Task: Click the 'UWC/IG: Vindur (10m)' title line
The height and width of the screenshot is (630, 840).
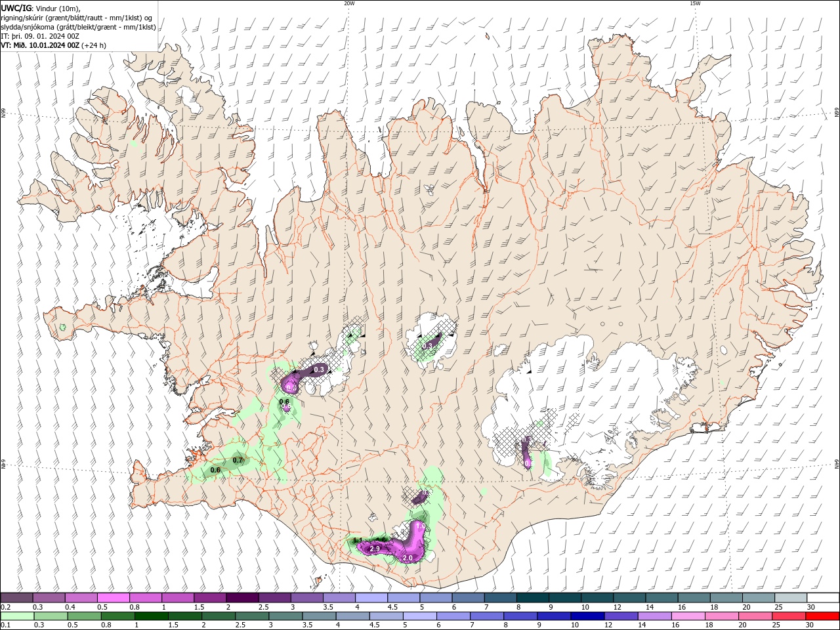Action: [x=41, y=8]
